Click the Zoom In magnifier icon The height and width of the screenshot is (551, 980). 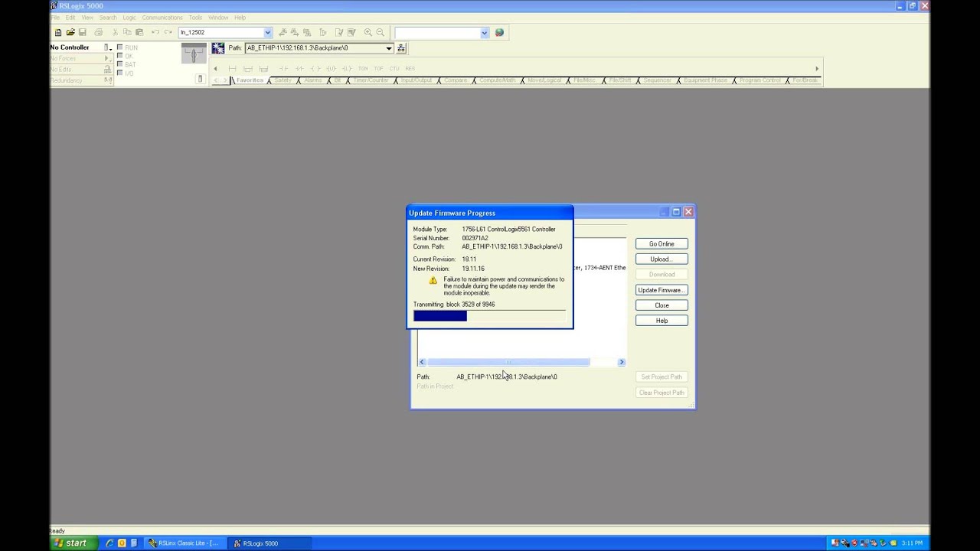(368, 32)
